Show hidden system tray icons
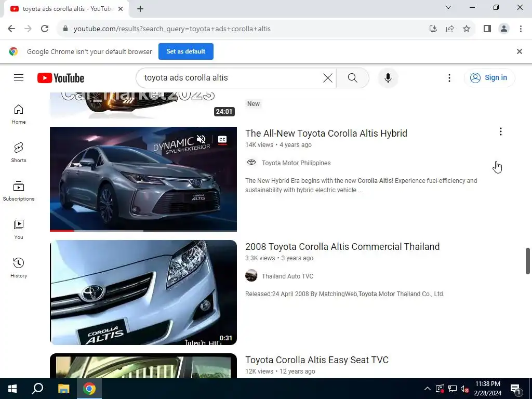 click(428, 389)
